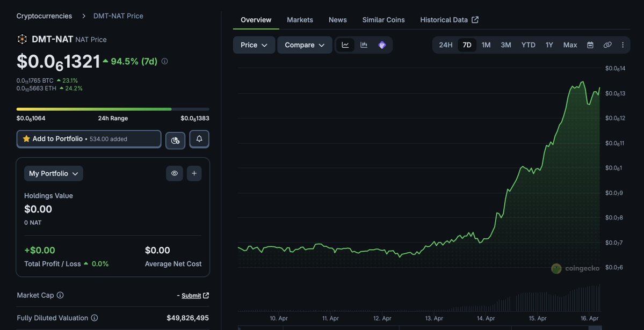This screenshot has width=644, height=330.
Task: Show Market Cap info tooltip
Action: [x=60, y=295]
